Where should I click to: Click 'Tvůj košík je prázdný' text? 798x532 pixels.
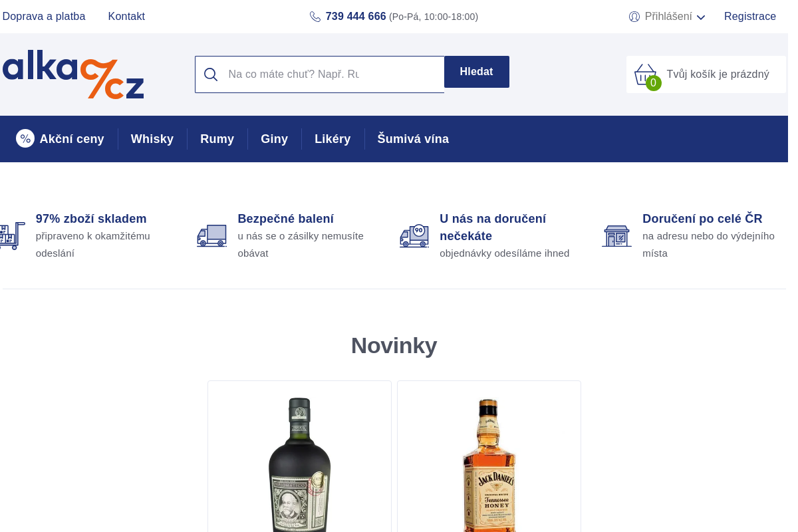click(x=718, y=74)
